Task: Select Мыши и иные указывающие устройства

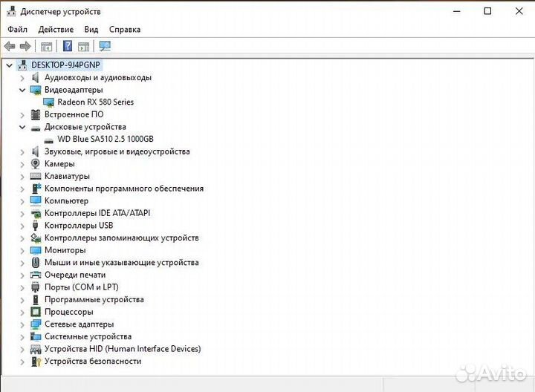Action: point(121,263)
